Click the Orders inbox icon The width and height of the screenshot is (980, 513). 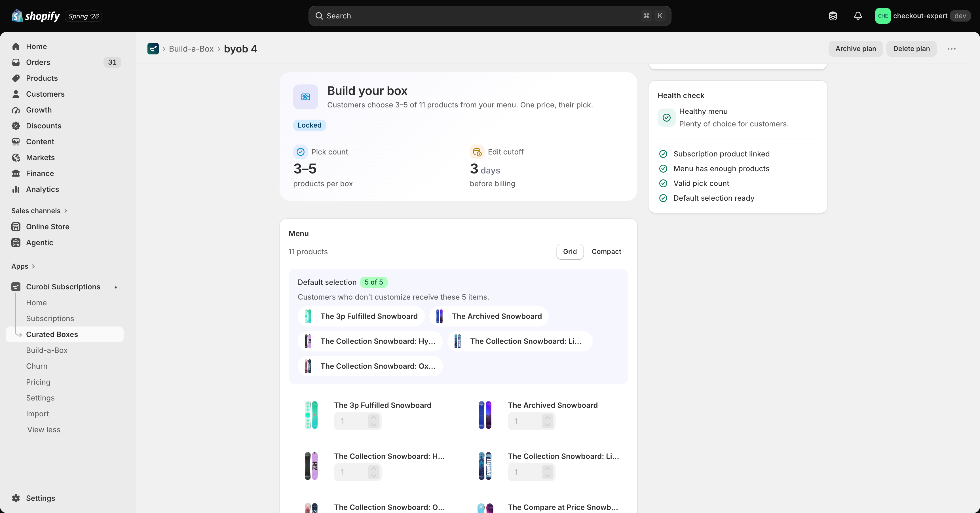click(16, 62)
